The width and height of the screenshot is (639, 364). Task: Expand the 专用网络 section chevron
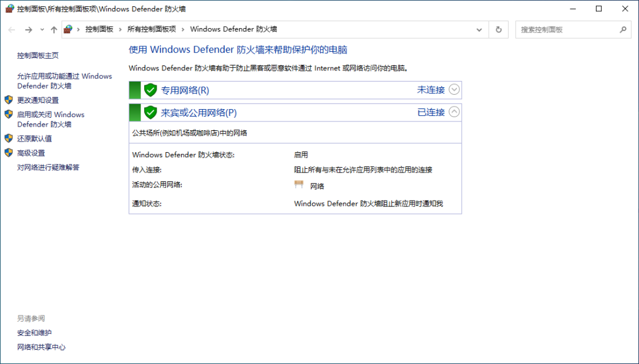[454, 90]
